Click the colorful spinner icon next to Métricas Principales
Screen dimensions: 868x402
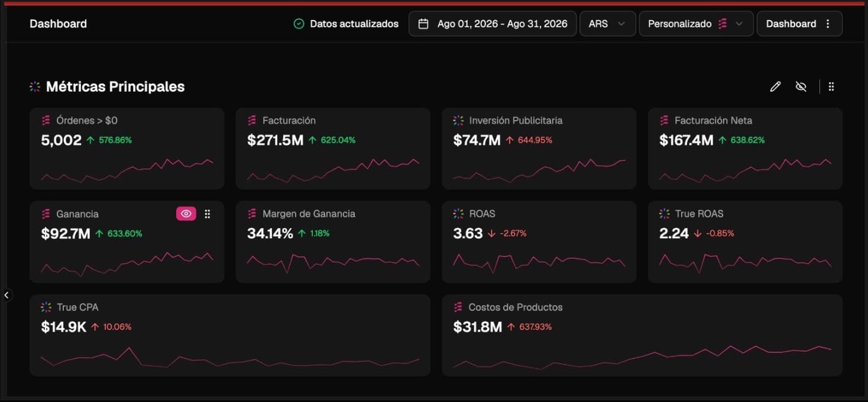[x=35, y=87]
